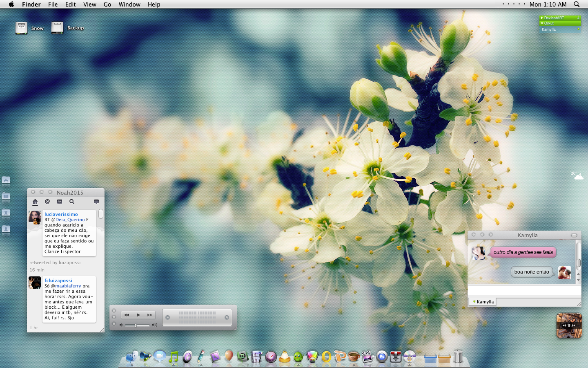Viewport: 588px width, 368px height.
Task: Go to Home timeline in Noah2015 window
Action: pos(35,202)
